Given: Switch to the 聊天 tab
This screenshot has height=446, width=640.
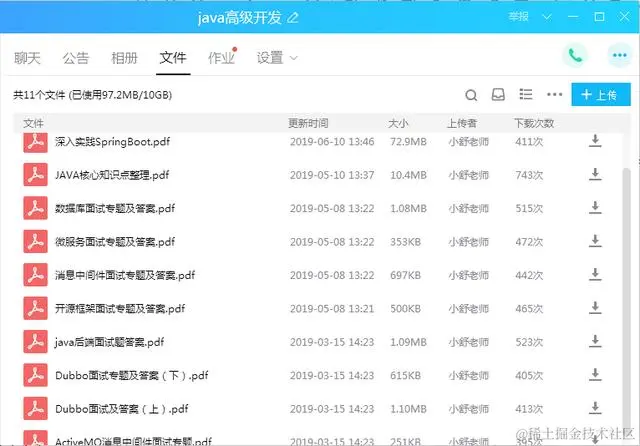Looking at the screenshot, I should 27,58.
